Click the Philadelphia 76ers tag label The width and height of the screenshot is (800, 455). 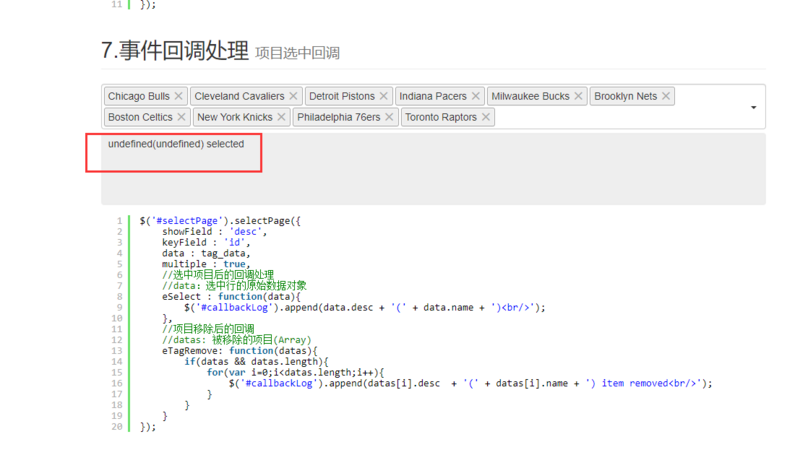(339, 117)
